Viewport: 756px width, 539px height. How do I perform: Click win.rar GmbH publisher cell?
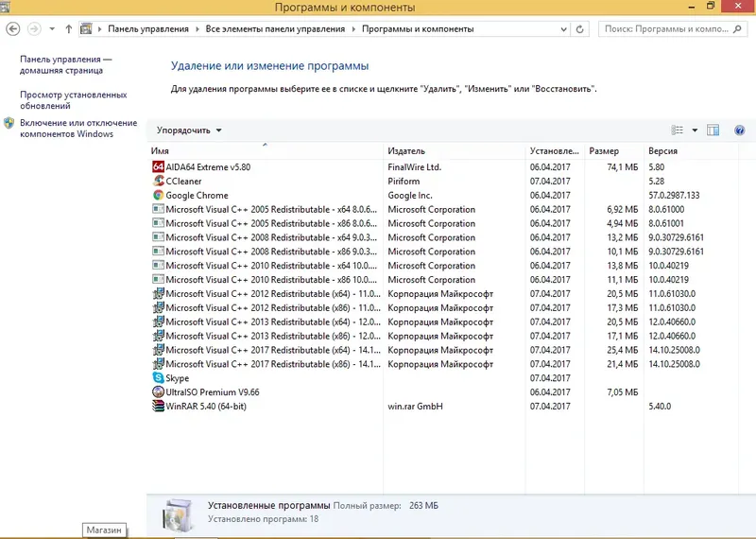pyautogui.click(x=415, y=407)
